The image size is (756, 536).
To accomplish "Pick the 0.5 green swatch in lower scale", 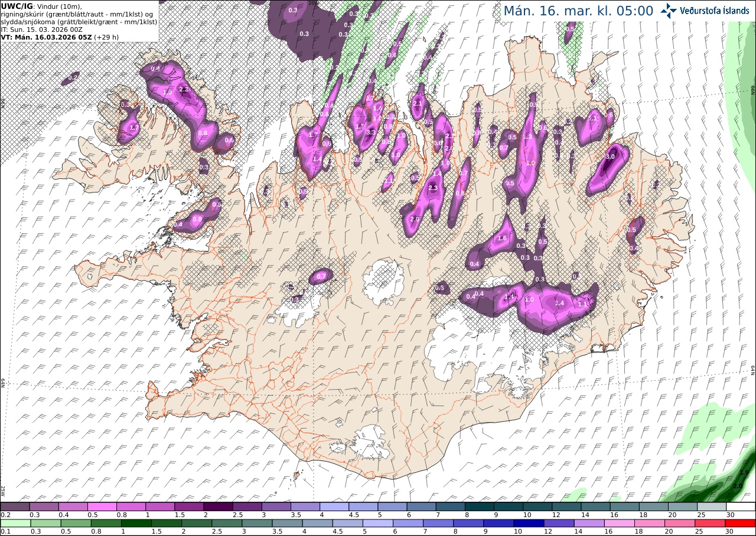I will click(76, 523).
